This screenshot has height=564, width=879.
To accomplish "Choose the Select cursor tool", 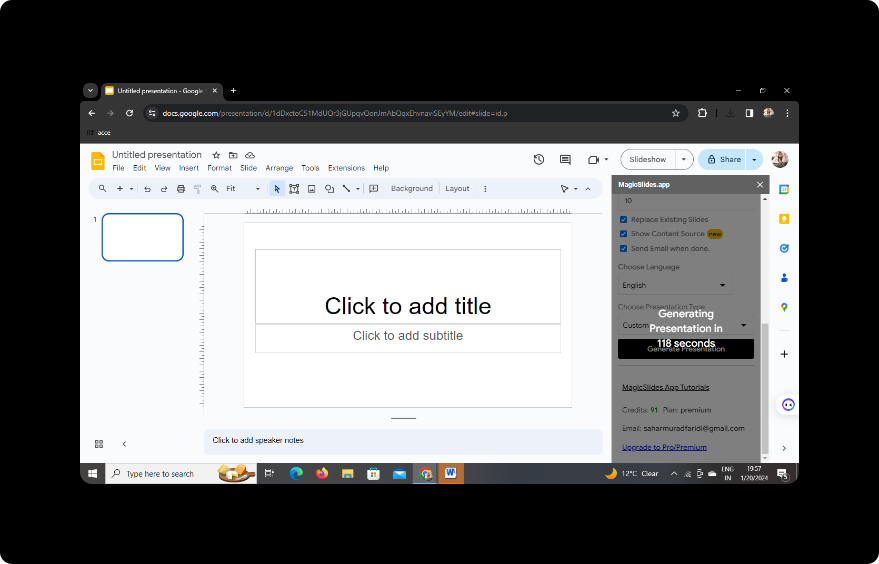I will pyautogui.click(x=277, y=189).
